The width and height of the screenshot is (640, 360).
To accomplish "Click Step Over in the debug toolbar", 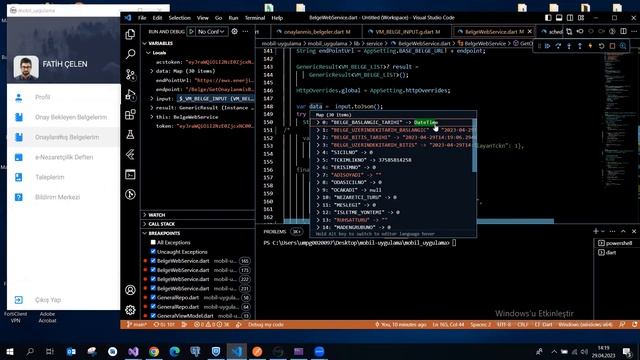I will pyautogui.click(x=558, y=46).
